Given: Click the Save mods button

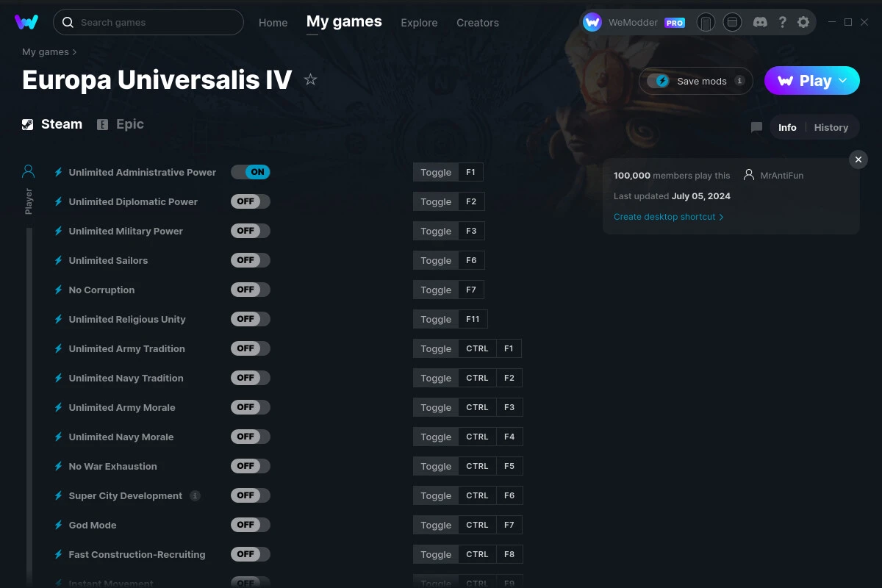Looking at the screenshot, I should click(694, 81).
